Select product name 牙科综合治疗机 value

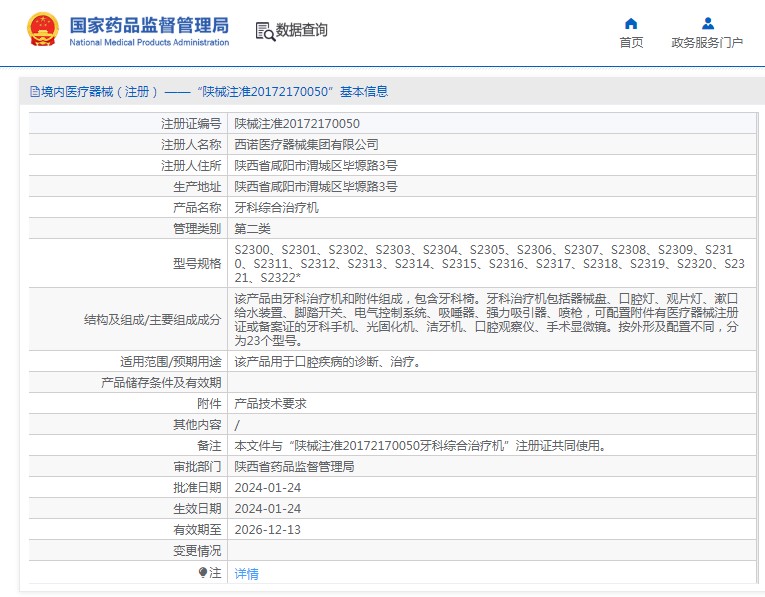[276, 208]
